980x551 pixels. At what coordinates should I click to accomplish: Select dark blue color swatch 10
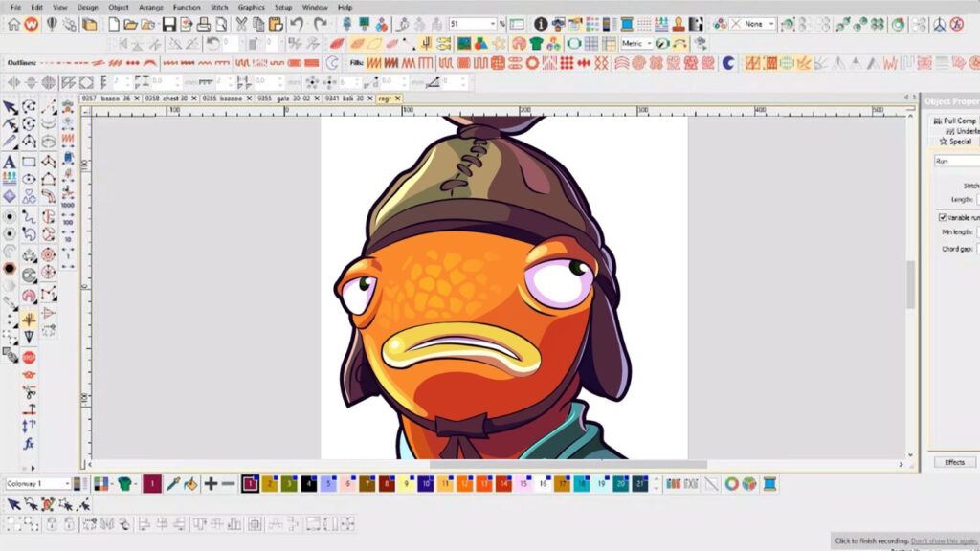[x=426, y=483]
